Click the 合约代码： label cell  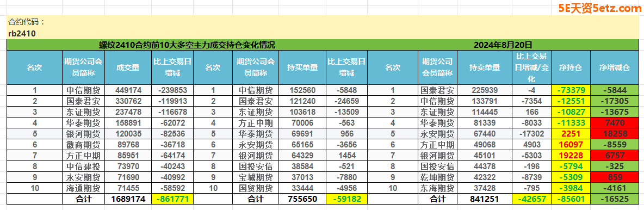click(27, 22)
